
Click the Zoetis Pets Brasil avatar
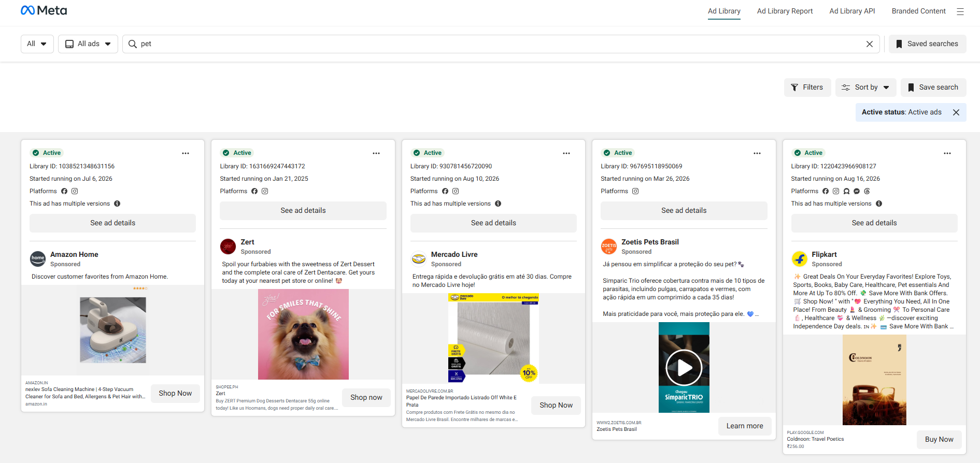[x=609, y=247]
